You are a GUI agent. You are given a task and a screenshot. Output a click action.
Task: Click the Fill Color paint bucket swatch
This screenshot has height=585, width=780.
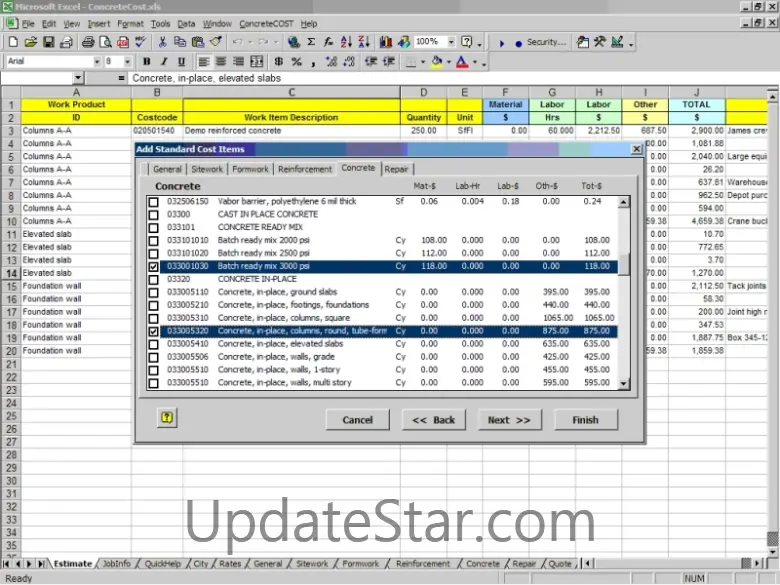[x=437, y=62]
